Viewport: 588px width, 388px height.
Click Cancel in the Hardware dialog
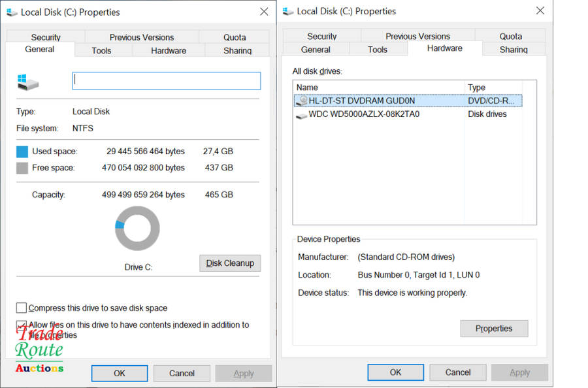(458, 372)
